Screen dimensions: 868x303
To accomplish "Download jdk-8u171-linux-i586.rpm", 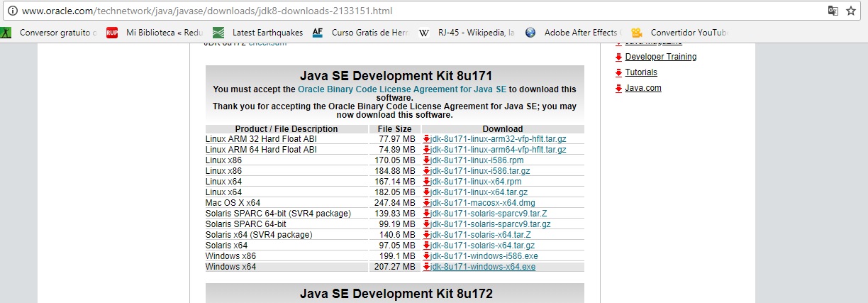I will 477,160.
